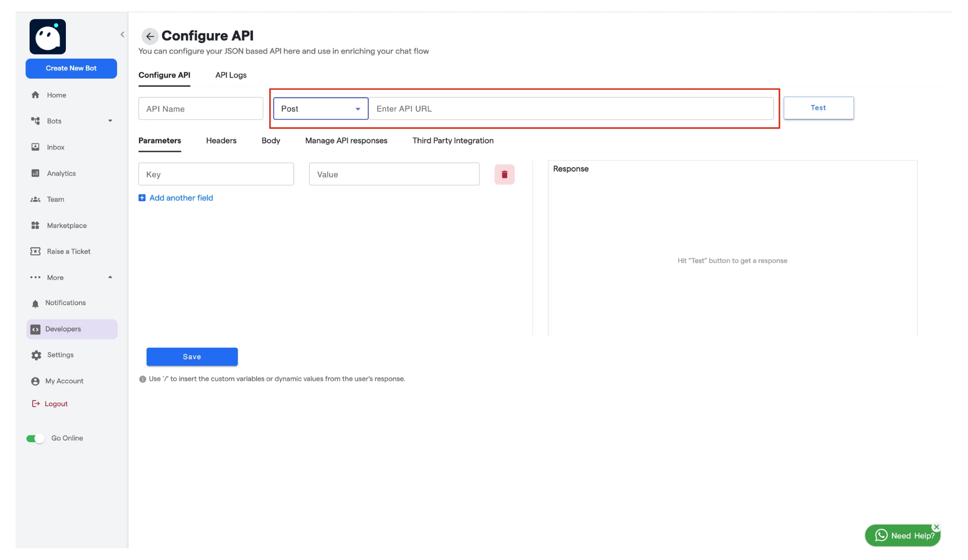Raise a Ticket from sidebar

[68, 251]
